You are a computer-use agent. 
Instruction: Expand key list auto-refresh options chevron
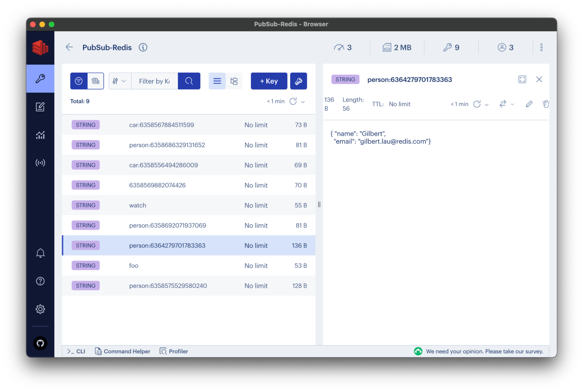coord(303,102)
